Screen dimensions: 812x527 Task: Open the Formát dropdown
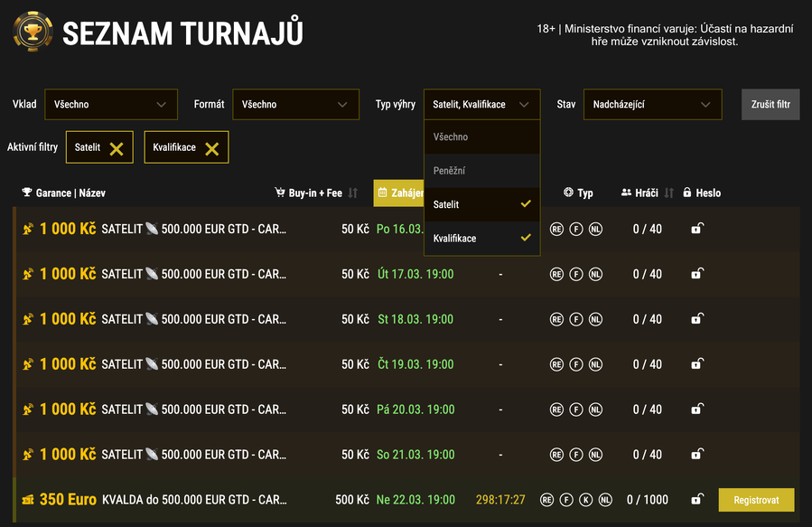(295, 104)
